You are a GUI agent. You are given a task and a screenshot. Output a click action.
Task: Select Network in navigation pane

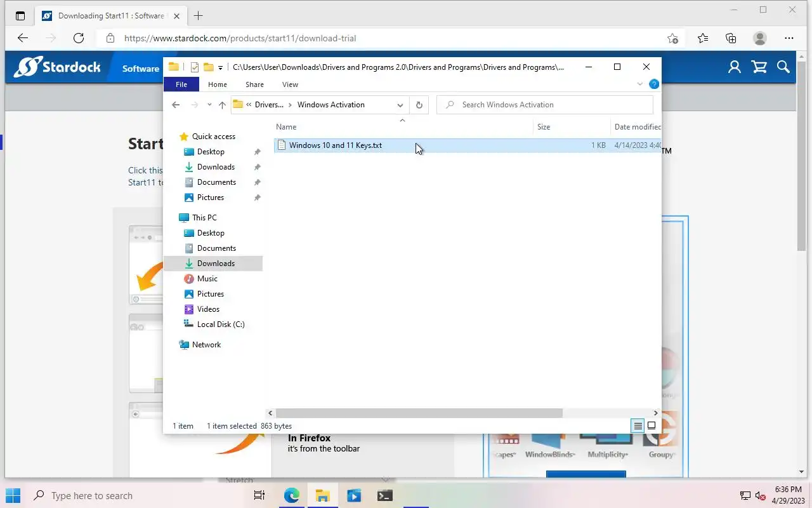[x=206, y=345]
